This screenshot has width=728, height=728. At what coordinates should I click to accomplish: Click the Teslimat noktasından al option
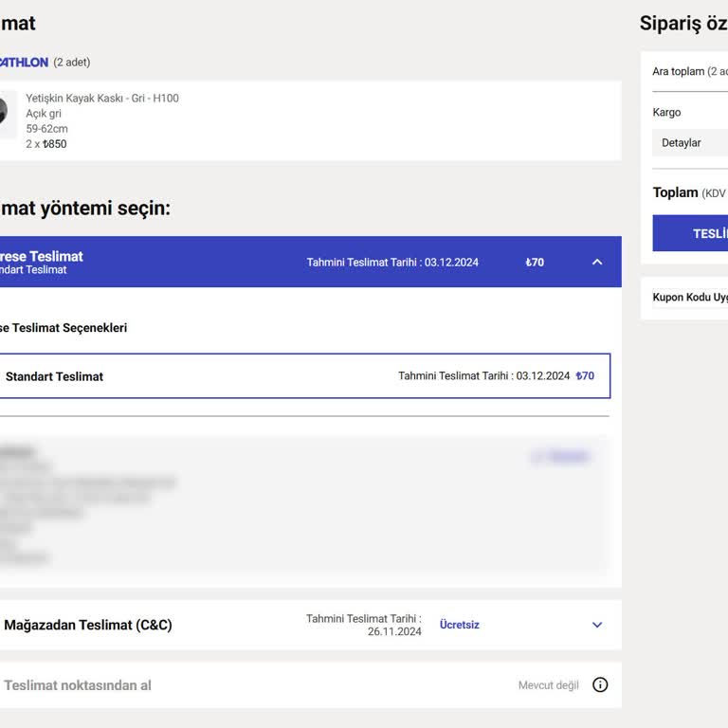point(78,685)
